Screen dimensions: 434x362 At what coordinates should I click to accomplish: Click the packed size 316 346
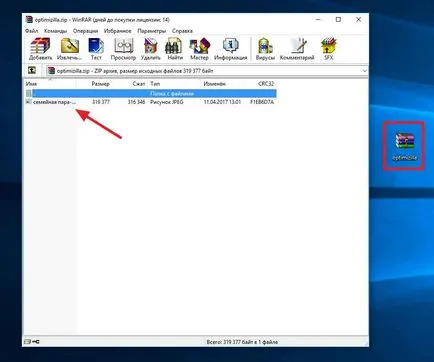click(136, 102)
